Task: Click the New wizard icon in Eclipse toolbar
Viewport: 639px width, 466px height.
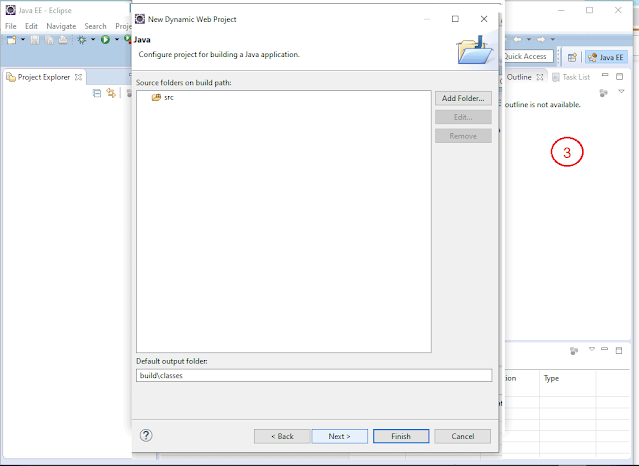Action: [11, 40]
